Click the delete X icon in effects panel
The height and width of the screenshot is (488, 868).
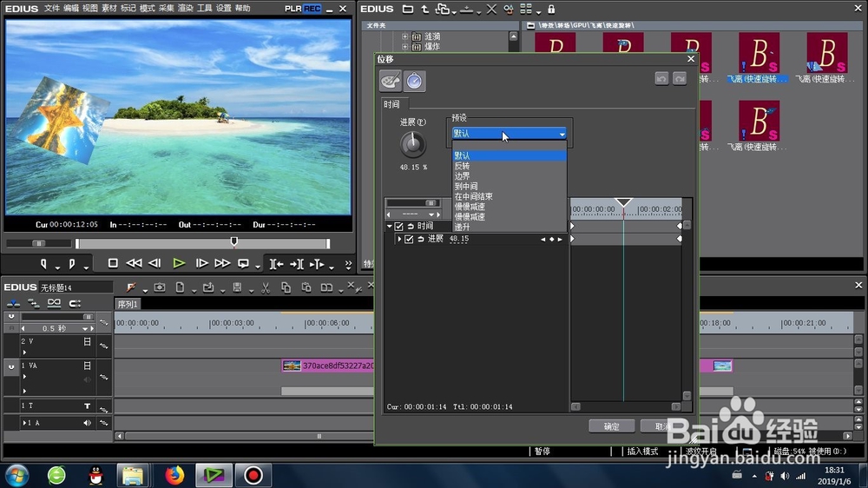point(491,9)
